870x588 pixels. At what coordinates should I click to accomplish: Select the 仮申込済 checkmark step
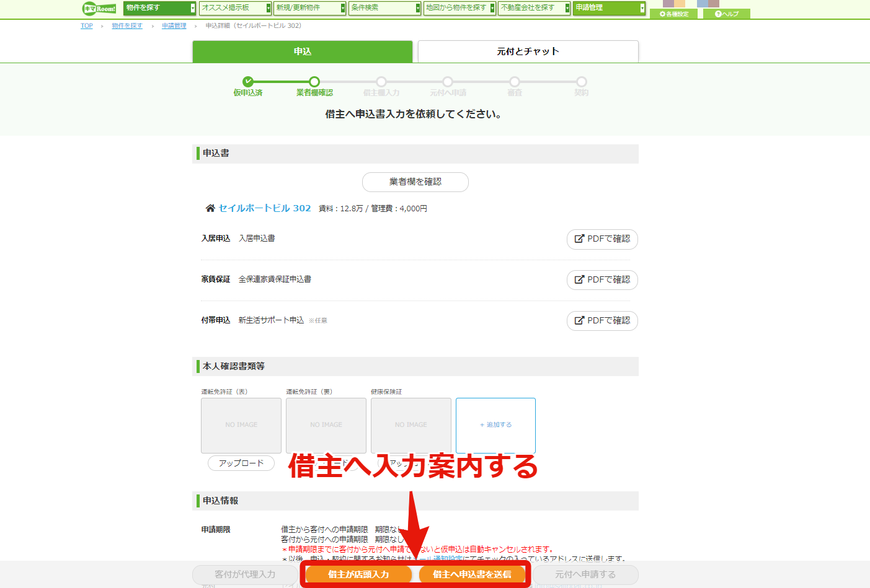[248, 81]
